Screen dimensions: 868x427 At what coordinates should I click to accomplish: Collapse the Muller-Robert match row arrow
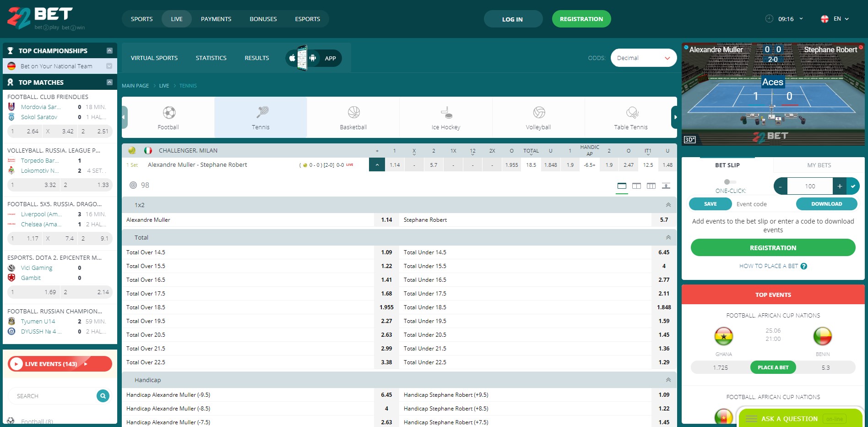pos(377,165)
